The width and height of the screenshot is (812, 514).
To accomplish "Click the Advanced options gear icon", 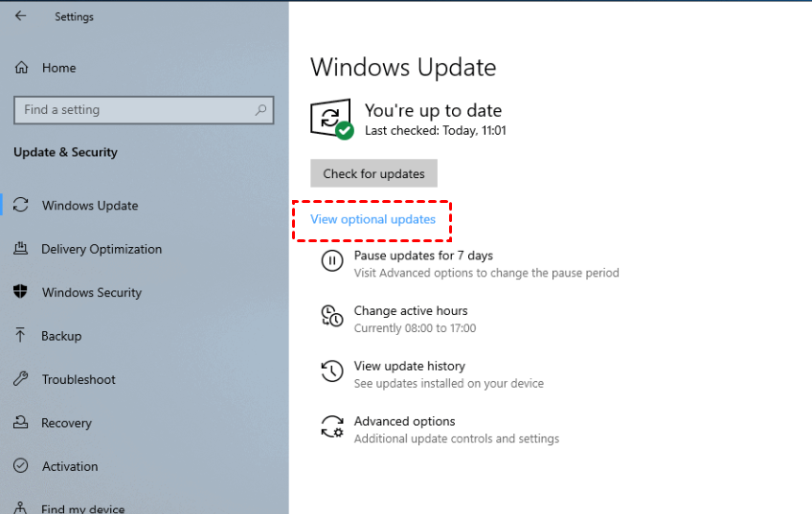I will (x=332, y=427).
